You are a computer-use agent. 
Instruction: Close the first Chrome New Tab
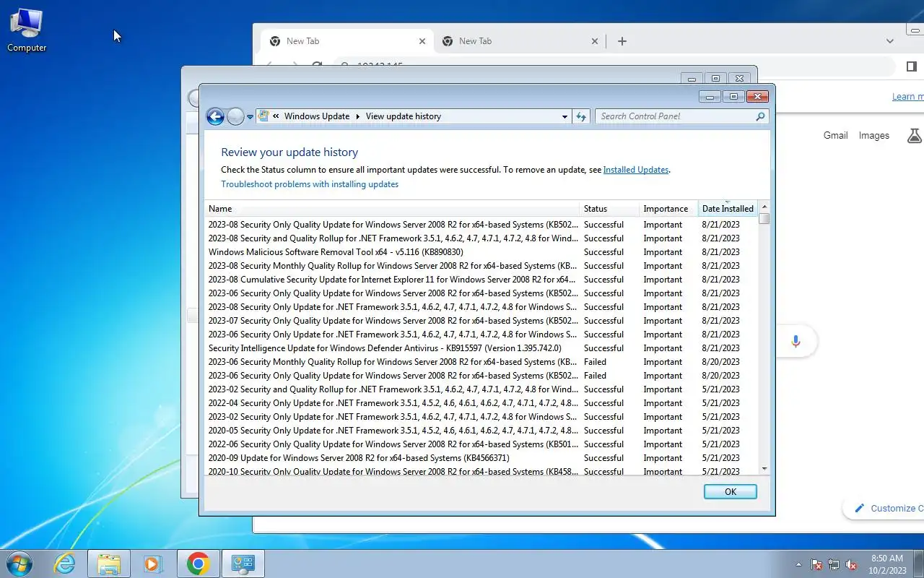pyautogui.click(x=422, y=41)
